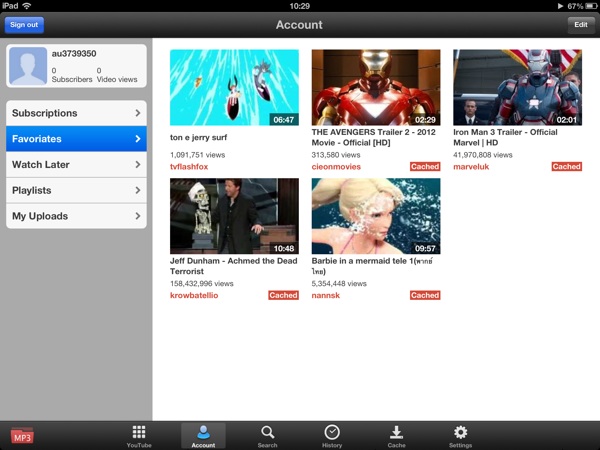
Task: Select Playlists in the sidebar
Action: pyautogui.click(x=76, y=190)
